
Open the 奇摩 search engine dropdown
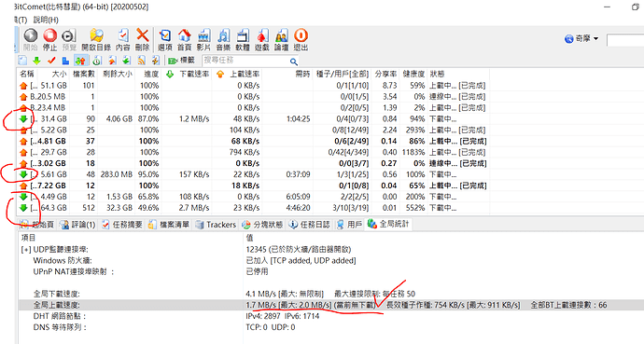tap(581, 38)
